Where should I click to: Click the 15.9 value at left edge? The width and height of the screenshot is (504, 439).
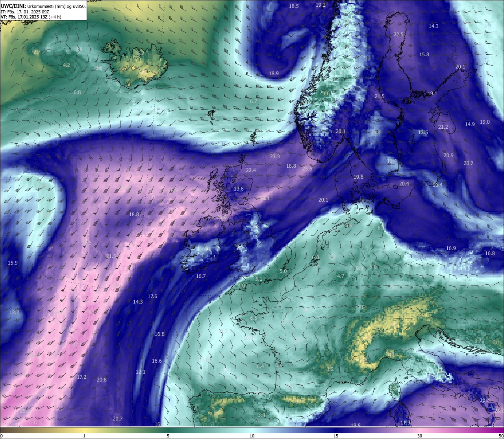click(13, 263)
